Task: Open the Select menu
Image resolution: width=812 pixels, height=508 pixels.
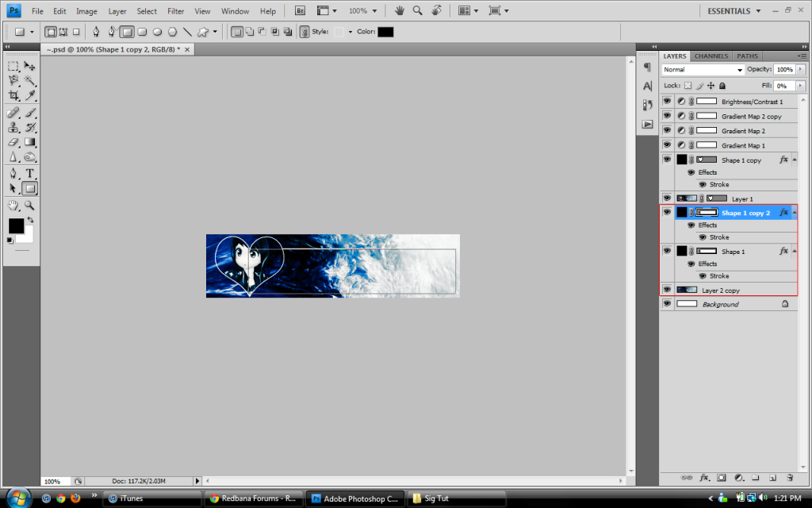Action: click(147, 11)
